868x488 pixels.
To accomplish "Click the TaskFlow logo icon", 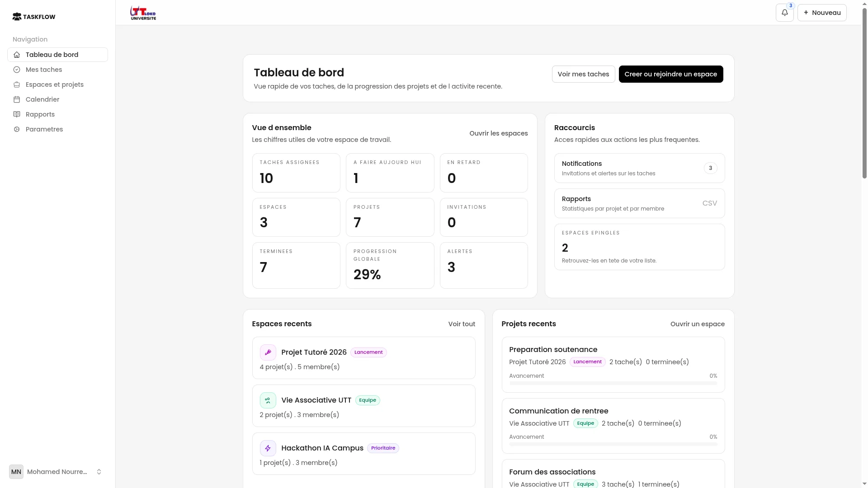I will pyautogui.click(x=17, y=17).
